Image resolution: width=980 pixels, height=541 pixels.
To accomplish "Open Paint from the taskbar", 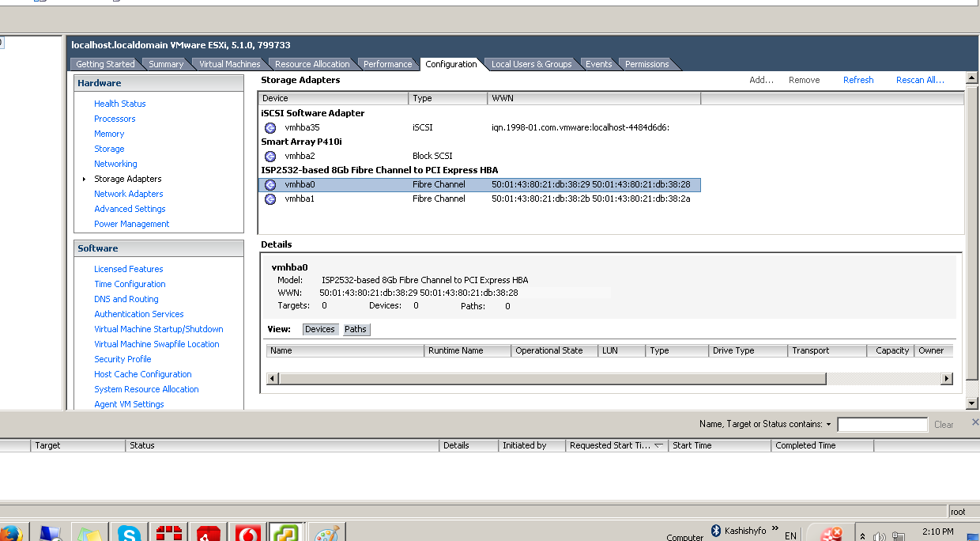I will click(x=326, y=533).
